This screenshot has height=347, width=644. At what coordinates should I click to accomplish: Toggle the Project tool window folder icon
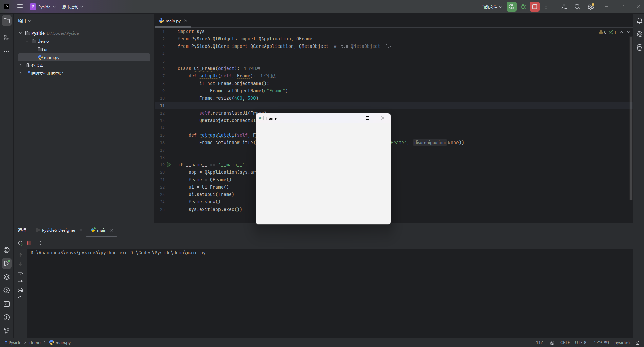(7, 21)
